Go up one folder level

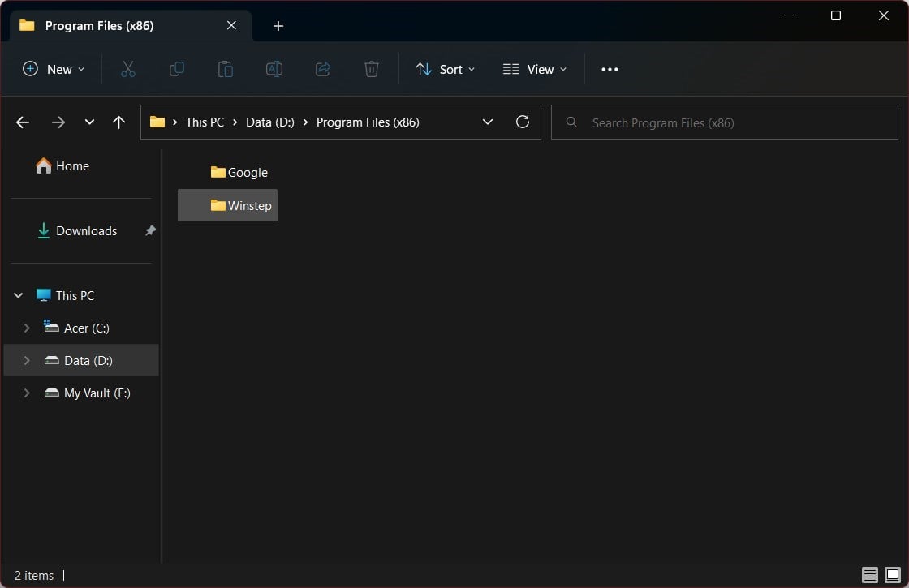pos(118,122)
